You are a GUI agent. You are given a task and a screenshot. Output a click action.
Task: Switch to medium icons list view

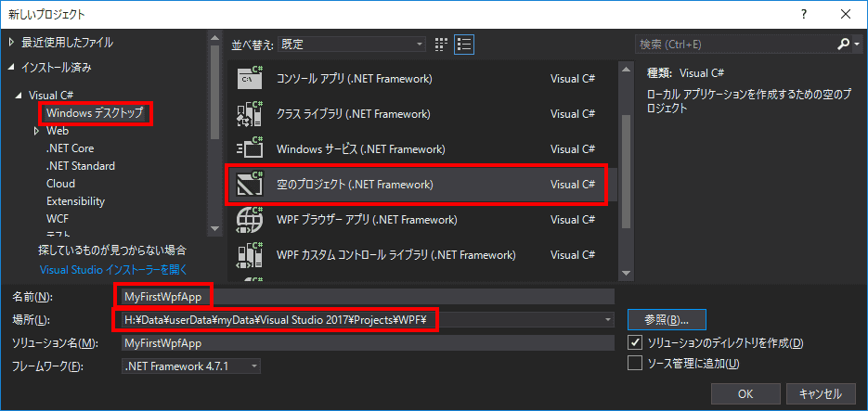[x=464, y=45]
